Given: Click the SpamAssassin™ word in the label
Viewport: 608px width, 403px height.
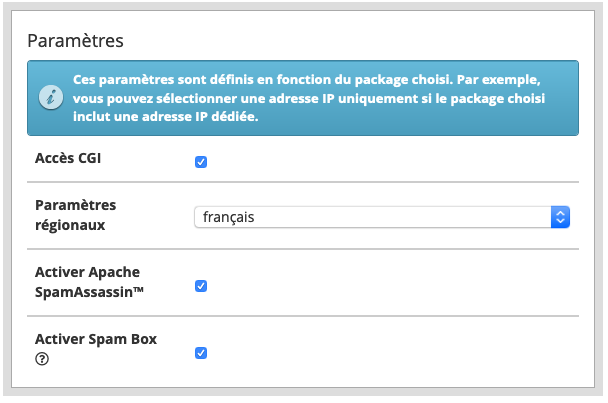Looking at the screenshot, I should 90,292.
